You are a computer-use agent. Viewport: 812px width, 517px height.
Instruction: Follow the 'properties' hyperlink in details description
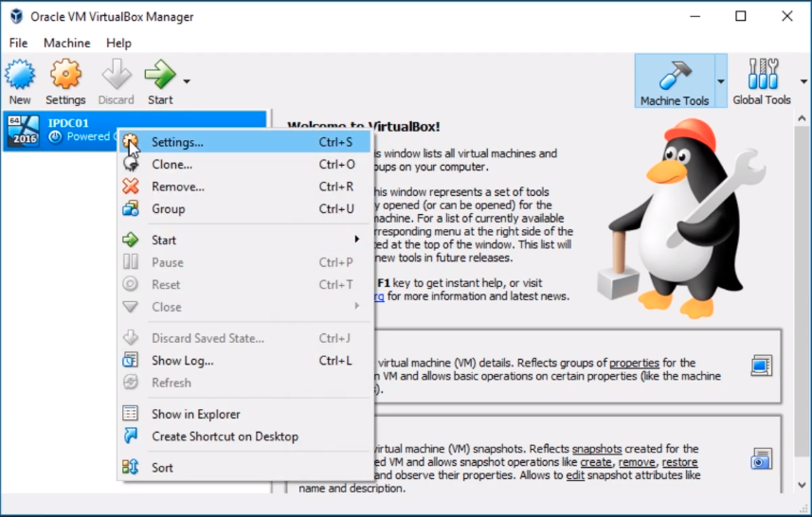[634, 363]
